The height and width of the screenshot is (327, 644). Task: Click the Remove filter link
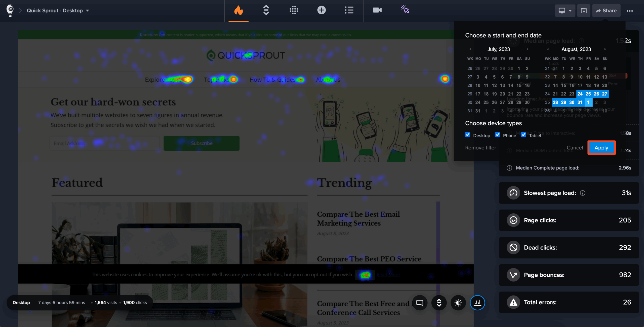[x=480, y=148]
